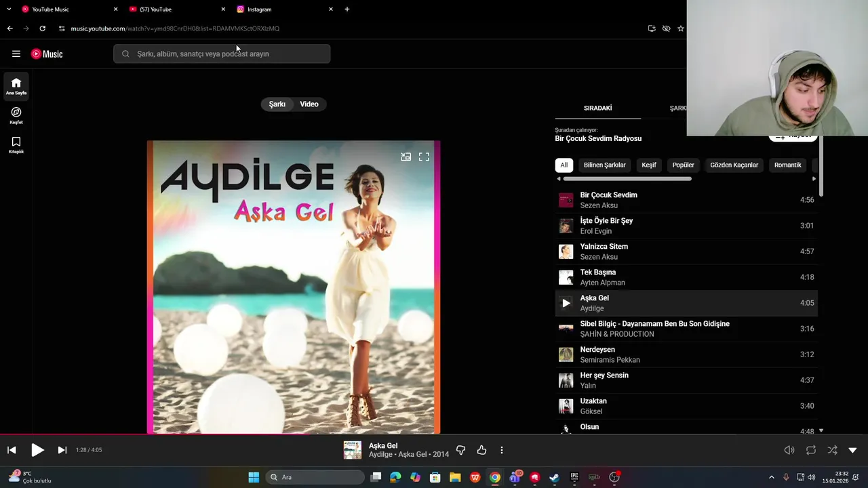Screen dimensions: 868x488
Task: Toggle shuffle mode
Action: coord(832,450)
